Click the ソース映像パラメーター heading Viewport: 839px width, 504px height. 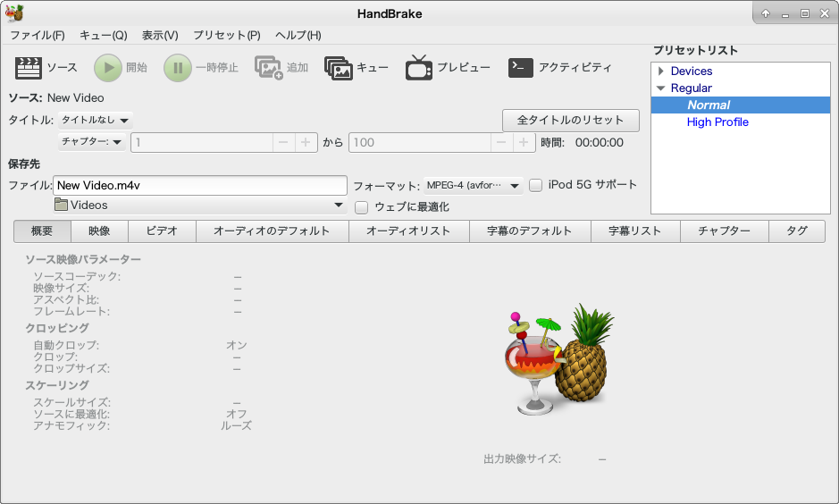pyautogui.click(x=83, y=259)
